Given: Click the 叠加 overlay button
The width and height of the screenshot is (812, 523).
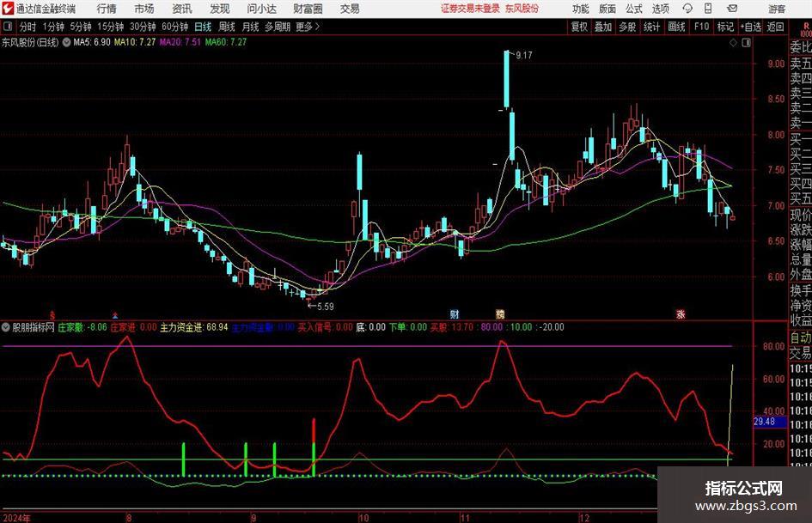Looking at the screenshot, I should (x=603, y=27).
